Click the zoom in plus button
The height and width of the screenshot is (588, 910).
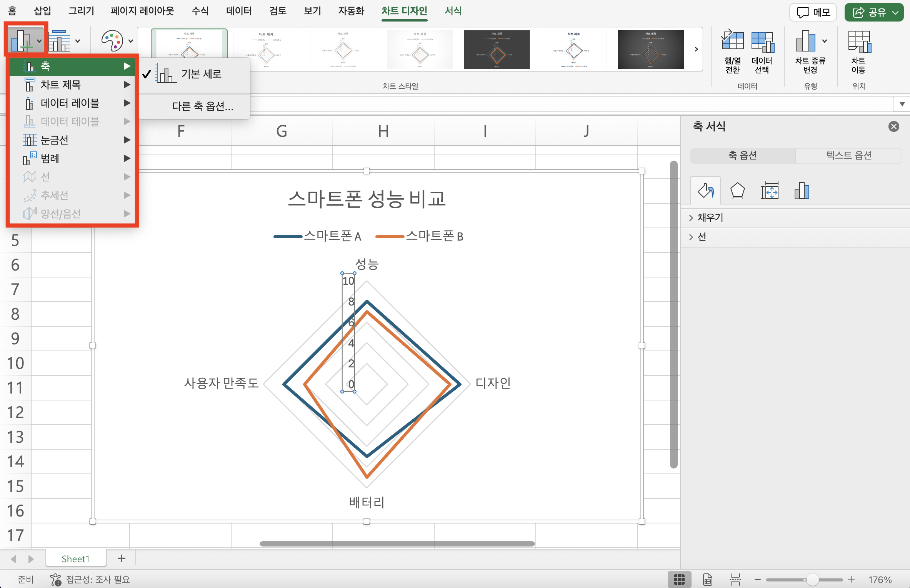pyautogui.click(x=852, y=580)
